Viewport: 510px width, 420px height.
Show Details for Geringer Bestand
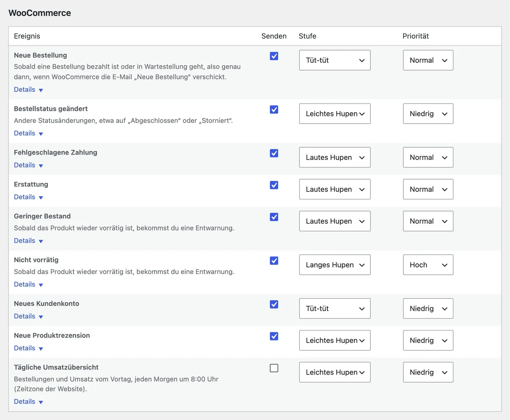tap(28, 240)
